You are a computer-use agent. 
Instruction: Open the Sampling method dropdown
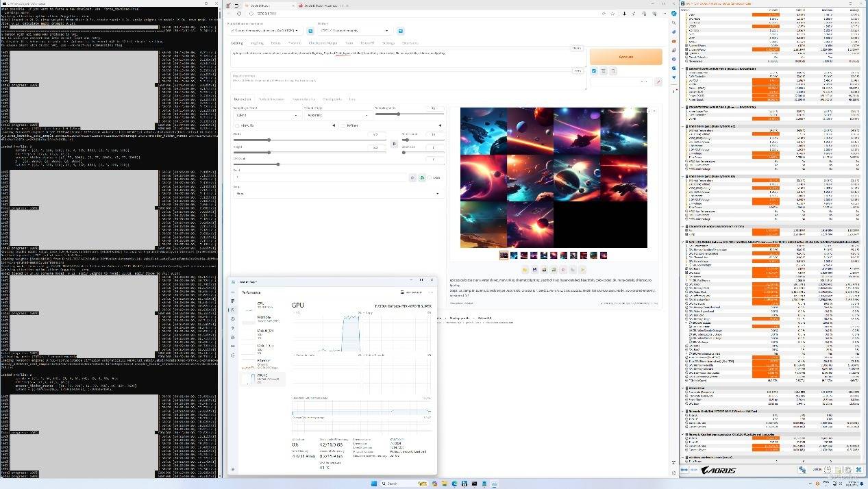pos(266,115)
